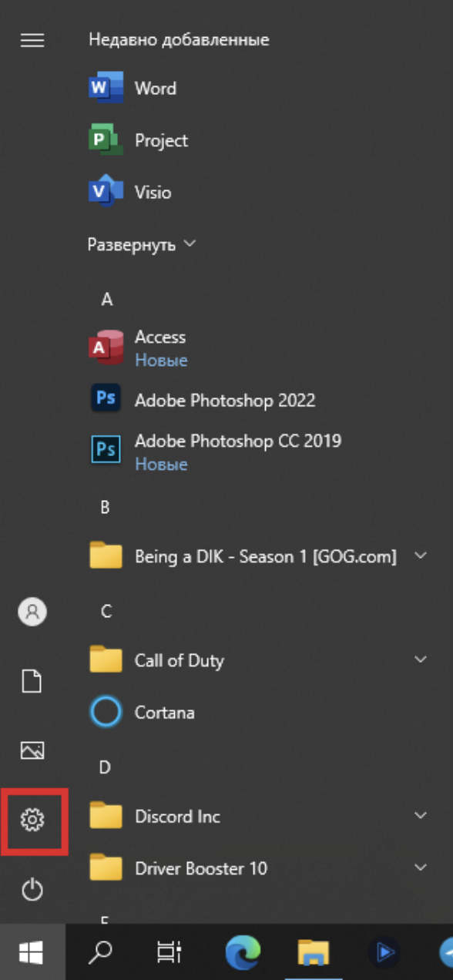
Task: Open the Pictures folder shortcut
Action: (x=32, y=750)
